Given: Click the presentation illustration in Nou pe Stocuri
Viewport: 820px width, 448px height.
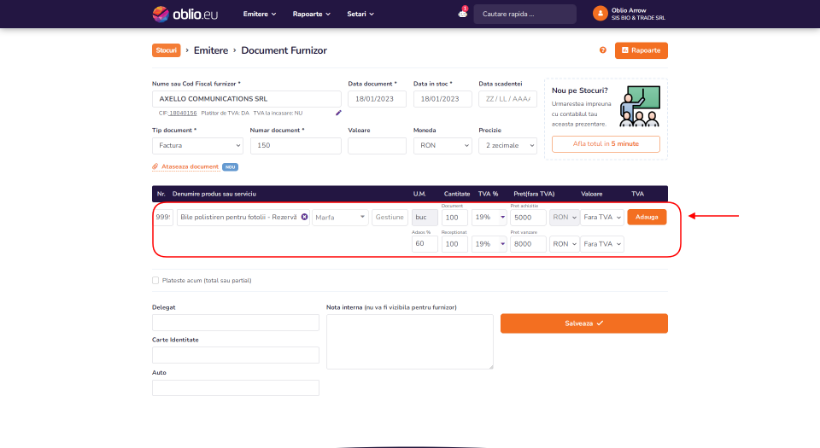Looking at the screenshot, I should click(638, 105).
